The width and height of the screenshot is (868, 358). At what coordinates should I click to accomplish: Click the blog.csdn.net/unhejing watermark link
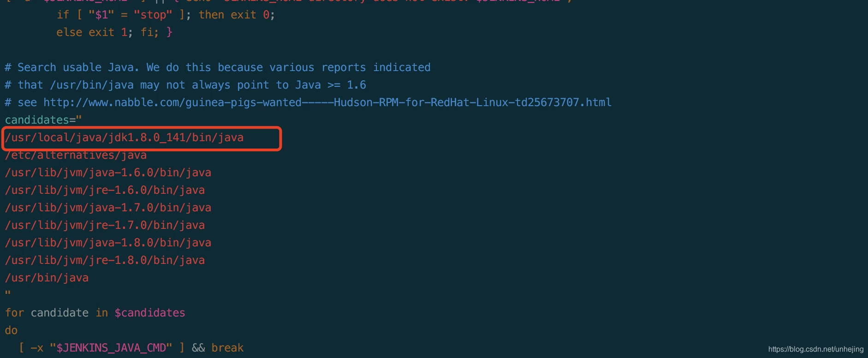coord(815,349)
